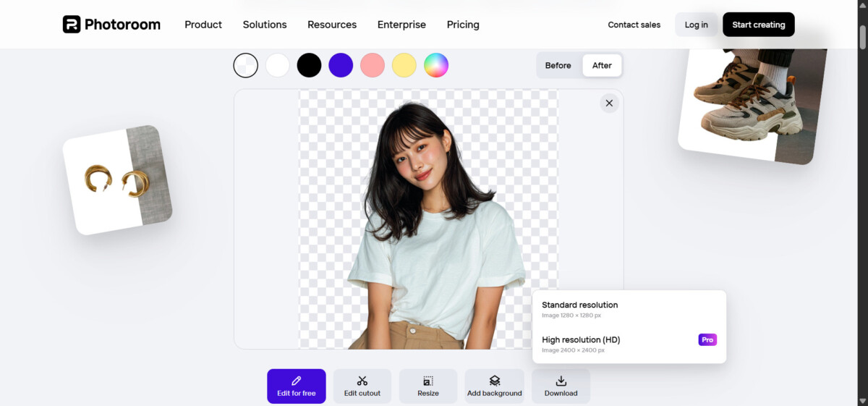Click the Photoroom logo icon
Viewport: 868px width, 406px height.
[x=72, y=25]
